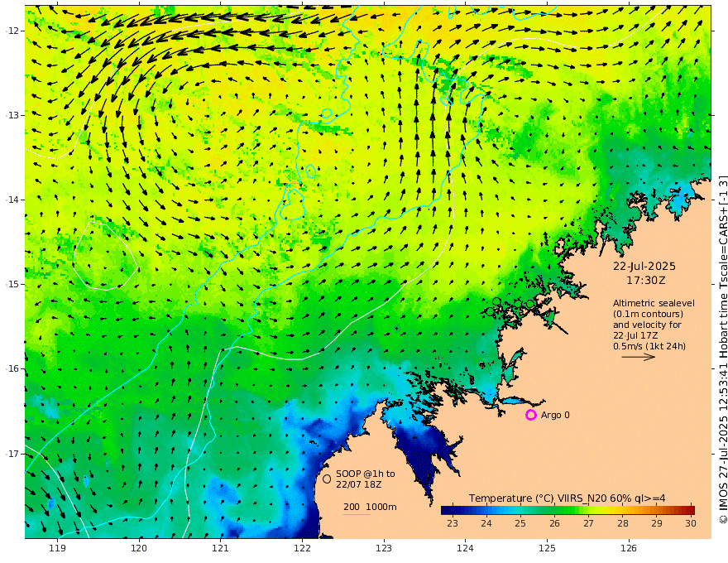Click the 17:30Z time label
Viewport: 728px width, 563px height.
646,281
